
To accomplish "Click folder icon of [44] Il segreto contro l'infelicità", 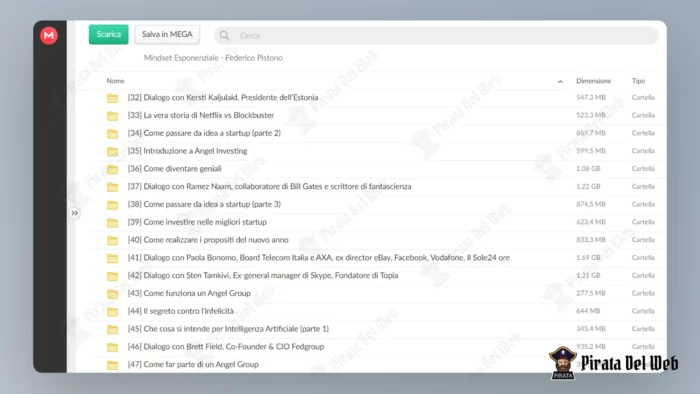I will tap(112, 311).
